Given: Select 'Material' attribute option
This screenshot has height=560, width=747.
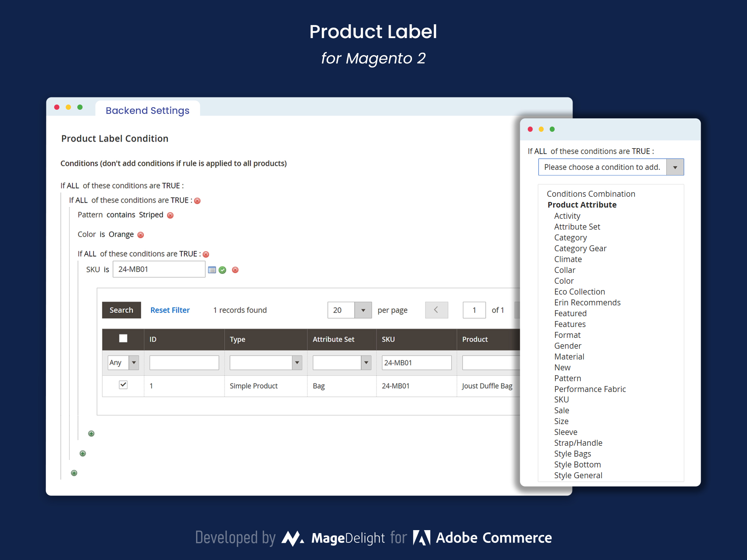Looking at the screenshot, I should tap(569, 357).
